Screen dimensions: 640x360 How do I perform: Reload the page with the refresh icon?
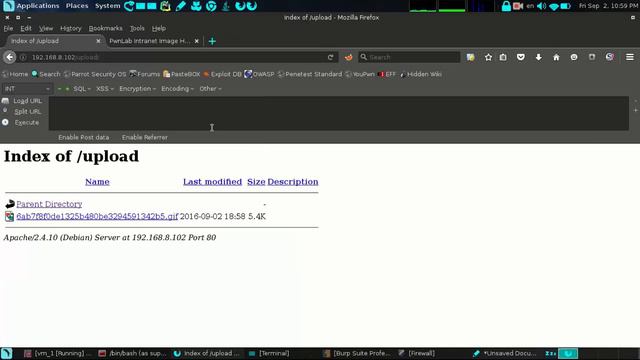point(330,57)
